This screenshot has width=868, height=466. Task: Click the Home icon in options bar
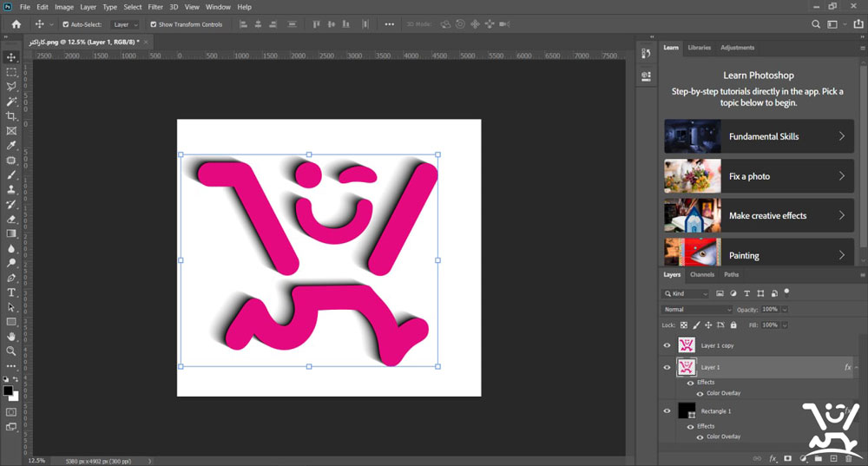(x=16, y=24)
